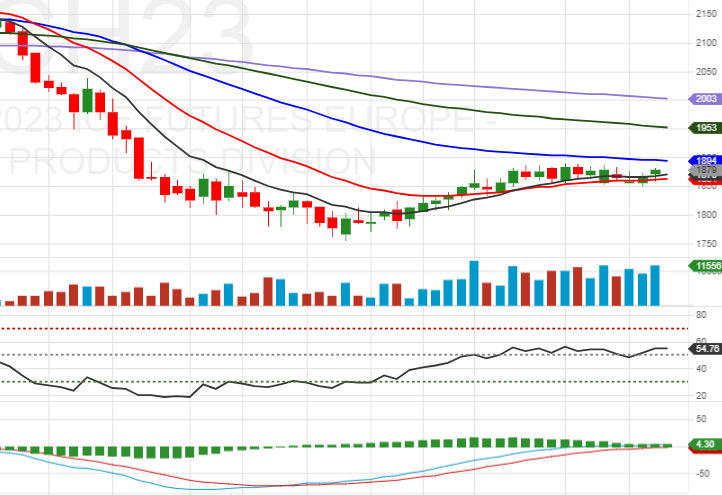
Task: Click the purple 2003 moving average label
Action: 705,99
